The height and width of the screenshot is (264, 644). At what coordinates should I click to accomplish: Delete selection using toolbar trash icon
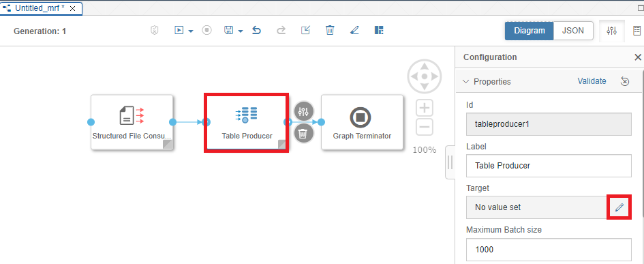(x=330, y=30)
